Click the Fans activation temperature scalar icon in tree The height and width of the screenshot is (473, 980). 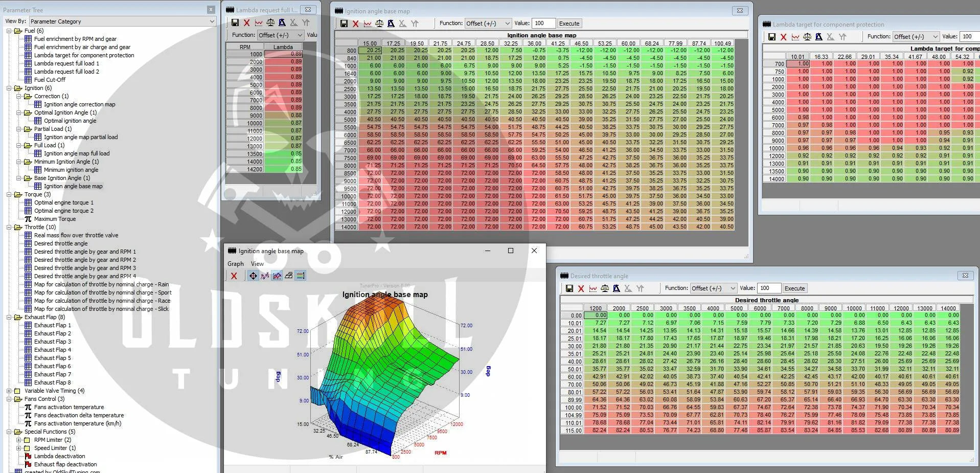click(x=28, y=407)
